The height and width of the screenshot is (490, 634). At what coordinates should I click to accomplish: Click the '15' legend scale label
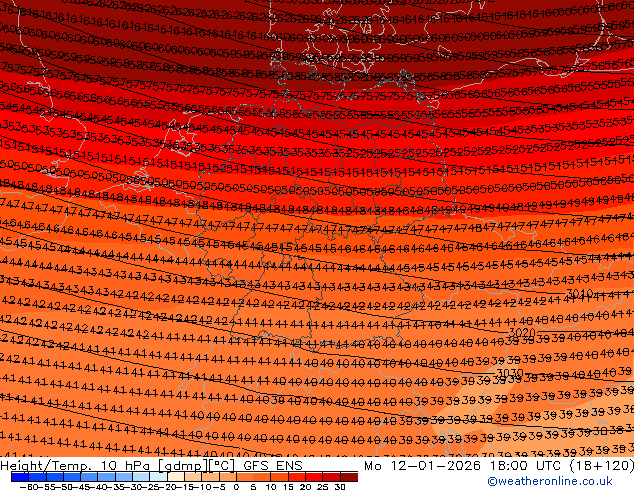click(x=288, y=487)
